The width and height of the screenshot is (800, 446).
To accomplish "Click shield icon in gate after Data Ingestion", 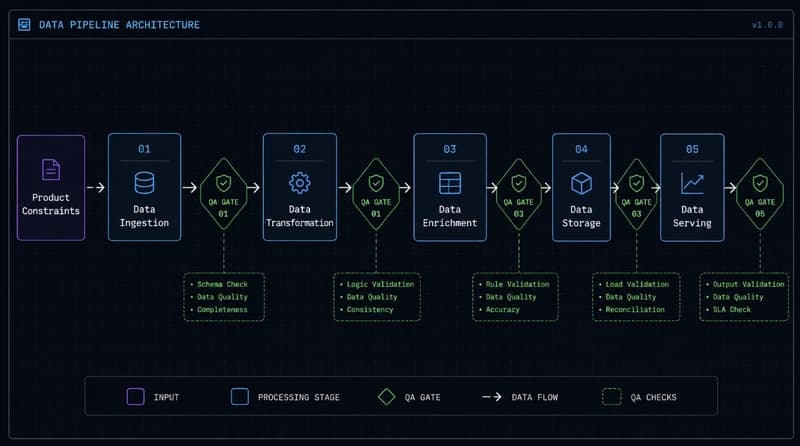I will click(223, 183).
